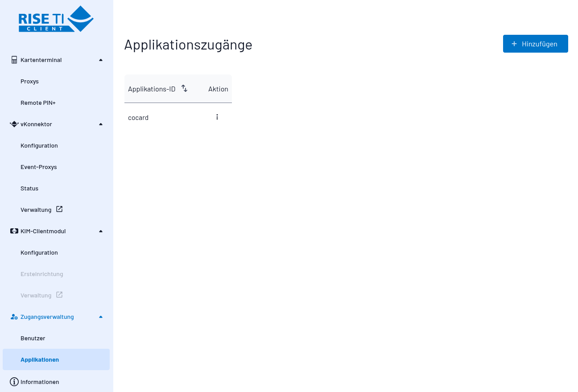Screen dimensions: 578x392
Task: Collapse the Kartenterminal section
Action: [x=100, y=59]
